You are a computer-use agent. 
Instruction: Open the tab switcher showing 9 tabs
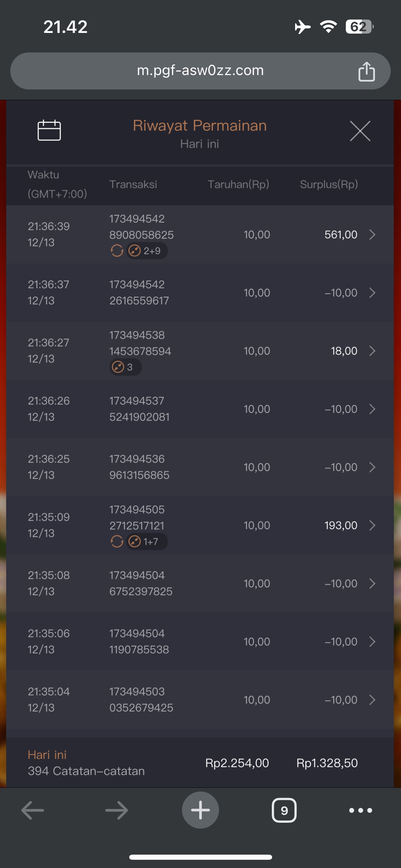click(x=284, y=810)
